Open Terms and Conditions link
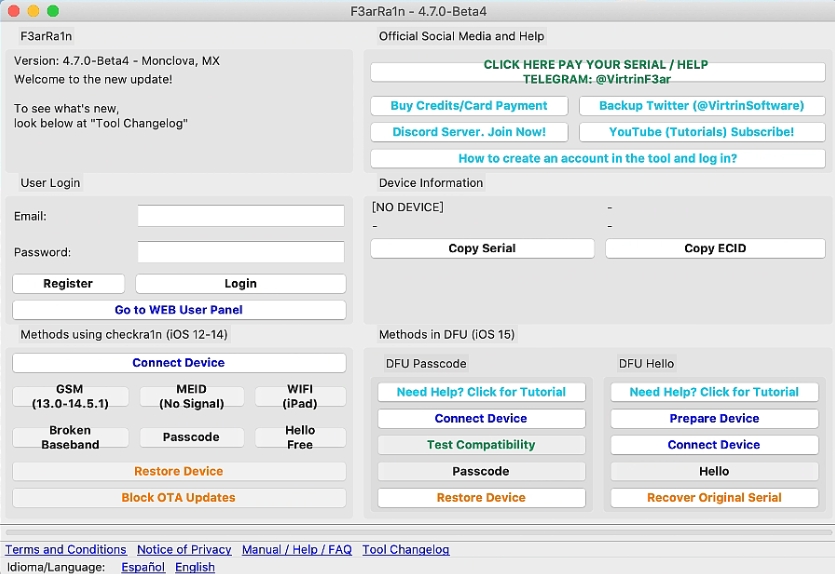Viewport: 835px width, 574px height. [x=66, y=550]
